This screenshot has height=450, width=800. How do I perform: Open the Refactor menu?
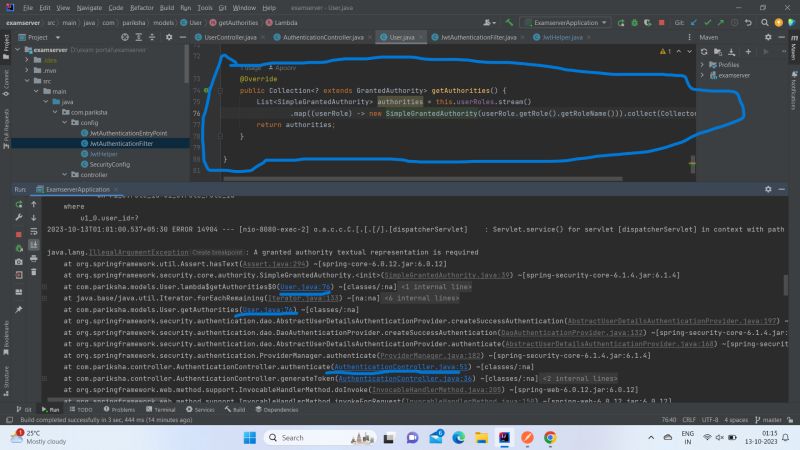coord(142,8)
